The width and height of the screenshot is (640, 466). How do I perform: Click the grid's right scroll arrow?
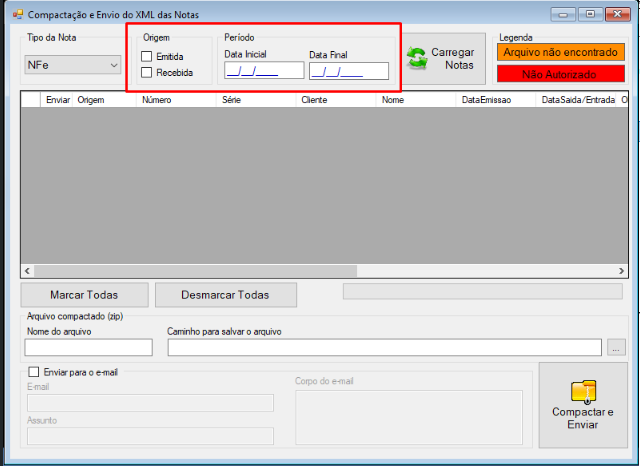click(x=621, y=271)
